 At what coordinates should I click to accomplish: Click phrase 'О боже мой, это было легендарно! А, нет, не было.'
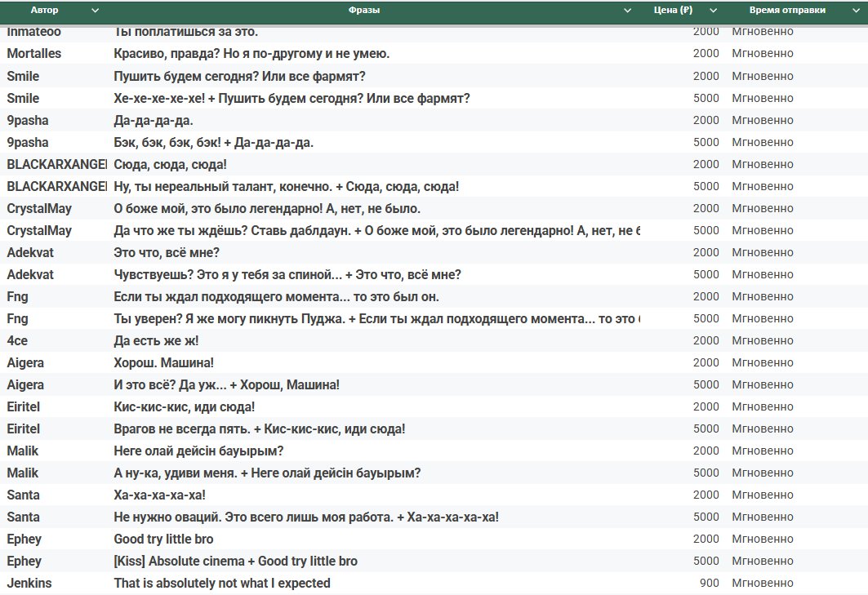tap(267, 209)
